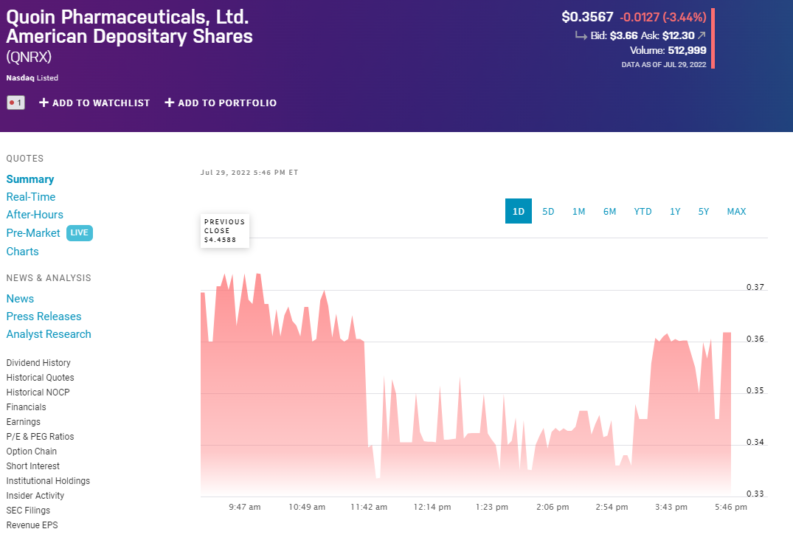This screenshot has width=793, height=543.
Task: Click the plus icon beside Add to Portfolio
Action: [x=169, y=103]
